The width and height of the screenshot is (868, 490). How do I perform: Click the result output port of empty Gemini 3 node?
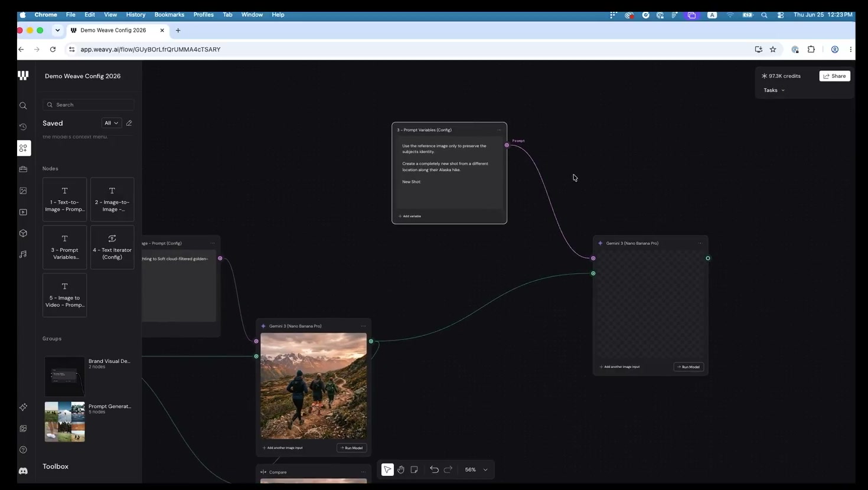(708, 259)
